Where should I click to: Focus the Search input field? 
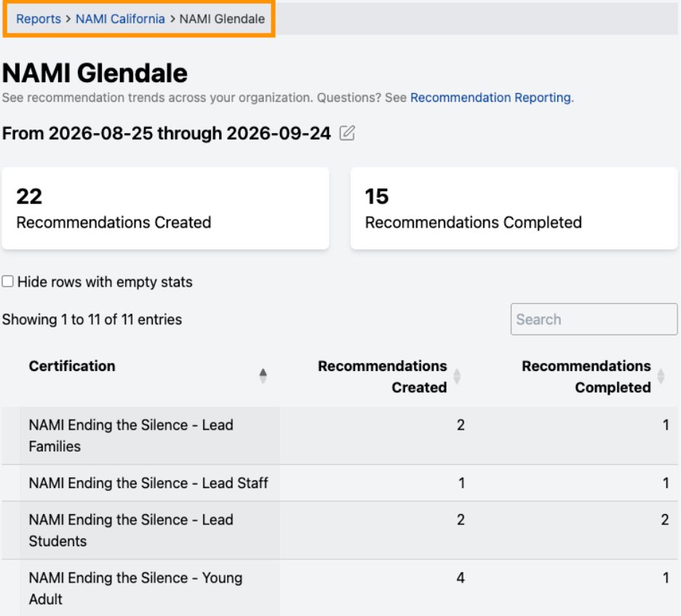click(594, 319)
